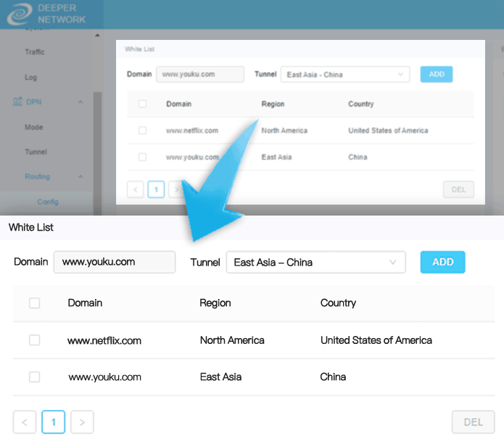Open Mode under DPN in sidebar

click(34, 127)
